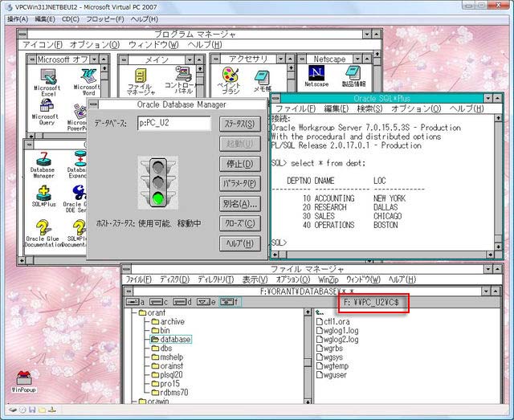This screenshot has width=514, height=420.
Task: Open the Microsoft Word program icon
Action: pyautogui.click(x=88, y=82)
